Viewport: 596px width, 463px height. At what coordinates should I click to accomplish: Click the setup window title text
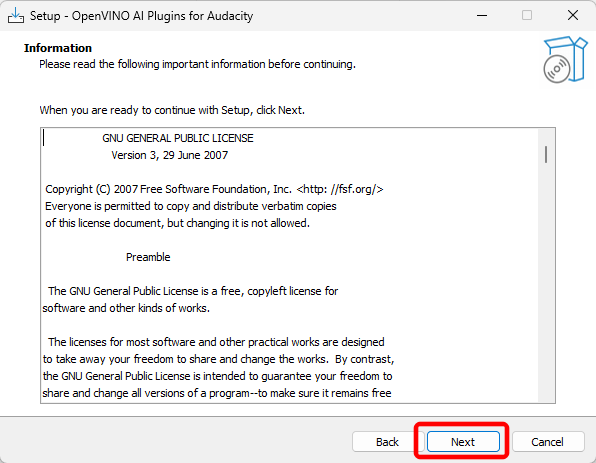point(141,16)
